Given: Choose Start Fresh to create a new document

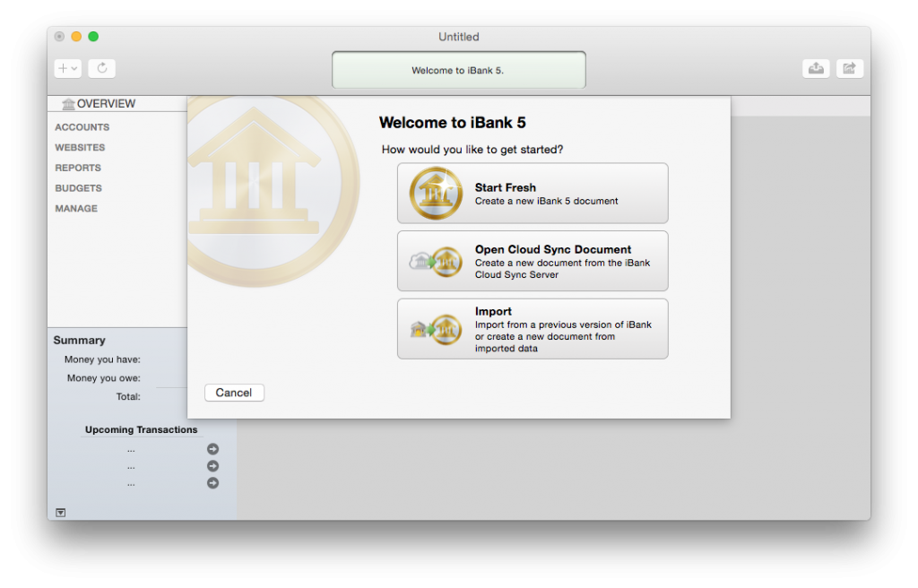Looking at the screenshot, I should pos(533,194).
